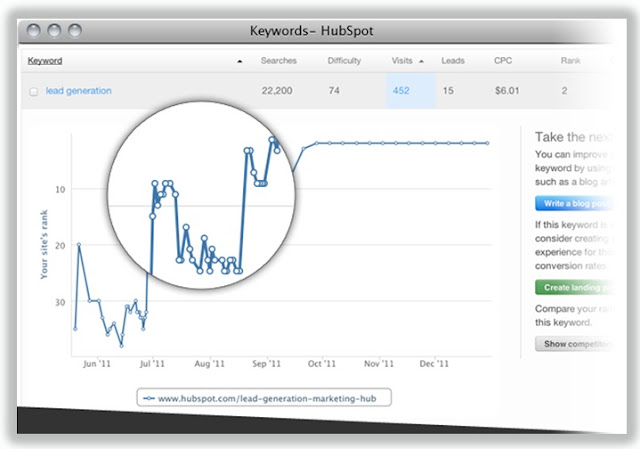
Task: Open the lead generation keyword link
Action: click(x=78, y=91)
